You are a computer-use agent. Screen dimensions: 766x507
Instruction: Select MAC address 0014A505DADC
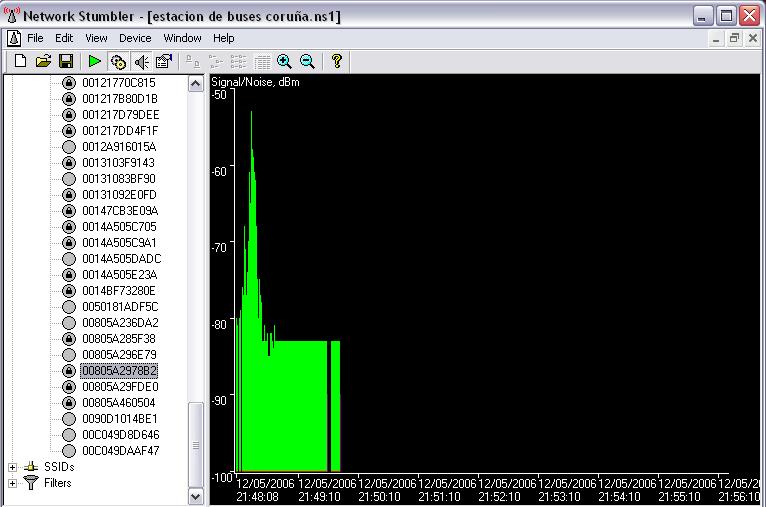pos(122,259)
